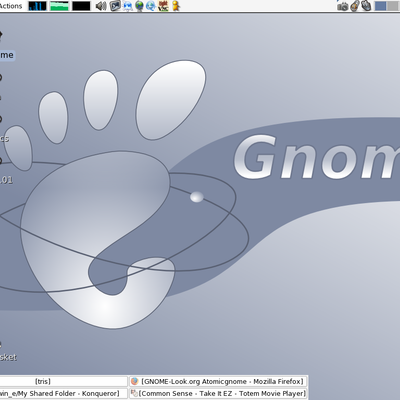Click the Totem icon in the taskbar
Screen dimensions: 400x400
(x=134, y=393)
